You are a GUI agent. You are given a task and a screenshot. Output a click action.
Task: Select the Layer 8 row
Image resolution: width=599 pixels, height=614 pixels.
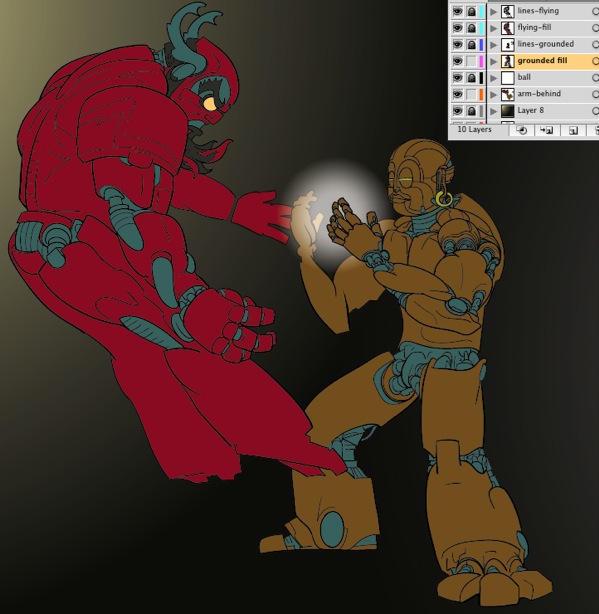(x=530, y=110)
